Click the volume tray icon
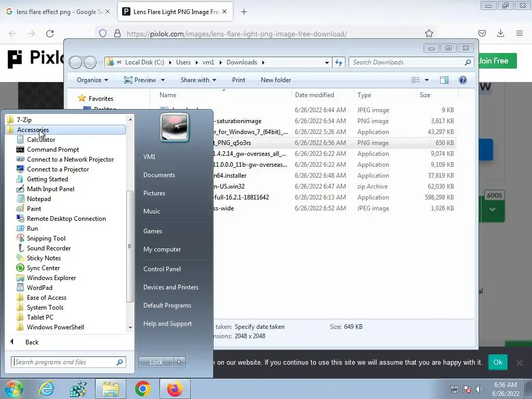Screen dimensions: 532x399 coord(479,389)
